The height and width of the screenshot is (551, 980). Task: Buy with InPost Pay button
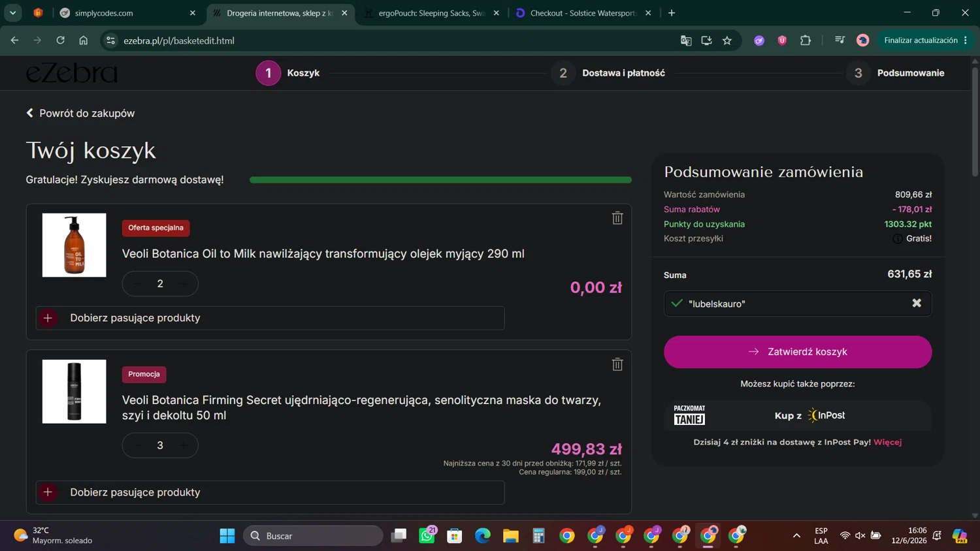click(798, 415)
